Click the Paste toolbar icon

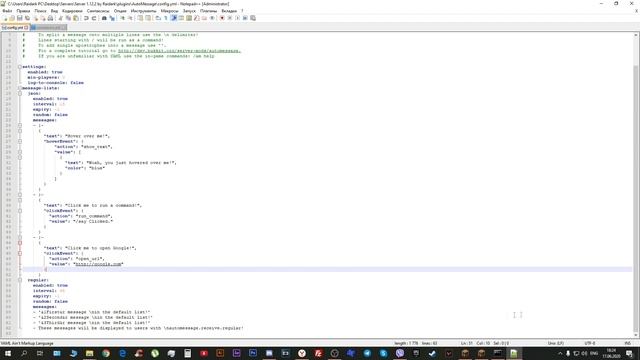pyautogui.click(x=76, y=18)
